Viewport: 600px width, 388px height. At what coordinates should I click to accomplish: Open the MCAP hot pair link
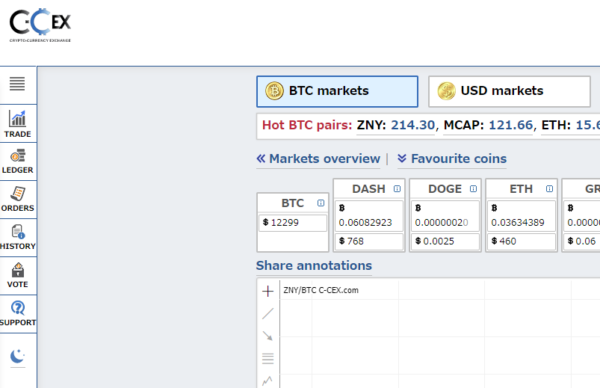(x=488, y=125)
